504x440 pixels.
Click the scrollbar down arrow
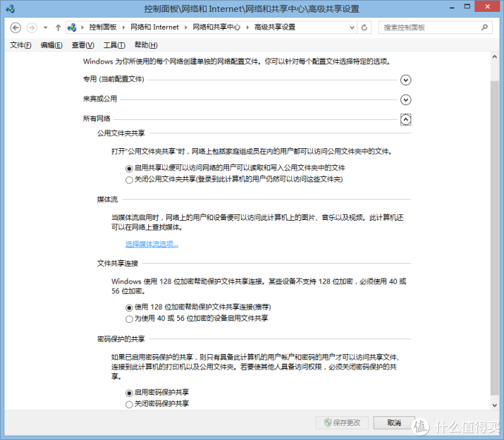click(x=494, y=405)
